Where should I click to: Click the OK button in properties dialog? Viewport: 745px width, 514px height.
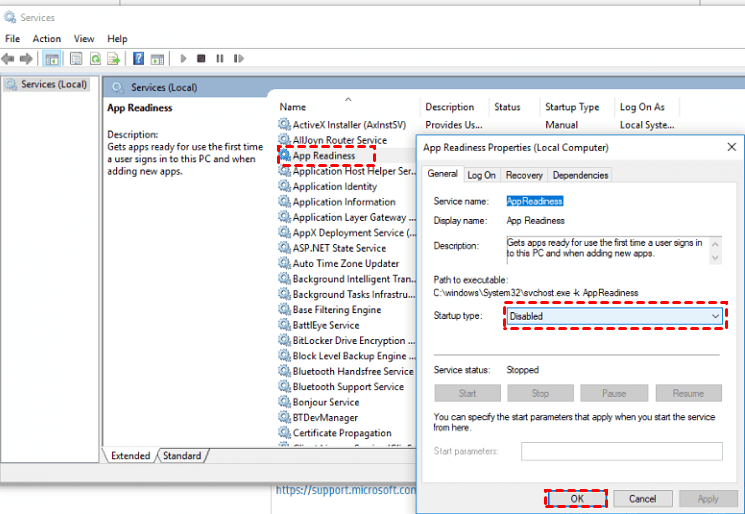[x=577, y=499]
